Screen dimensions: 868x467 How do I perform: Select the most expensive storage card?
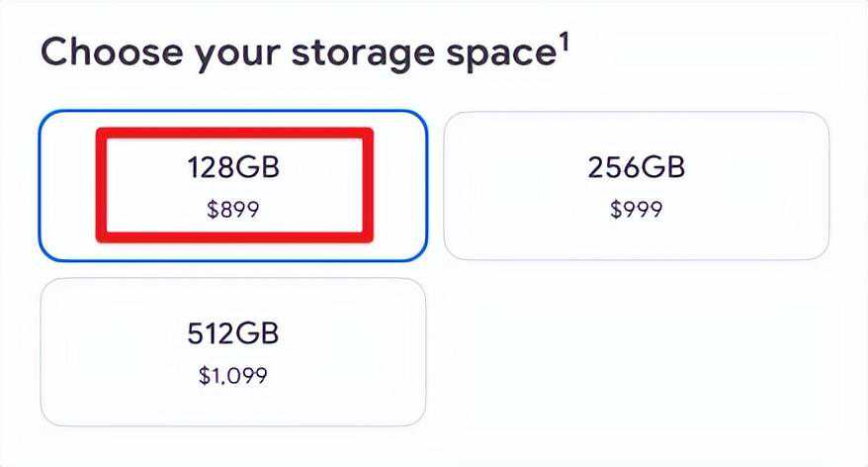point(233,352)
